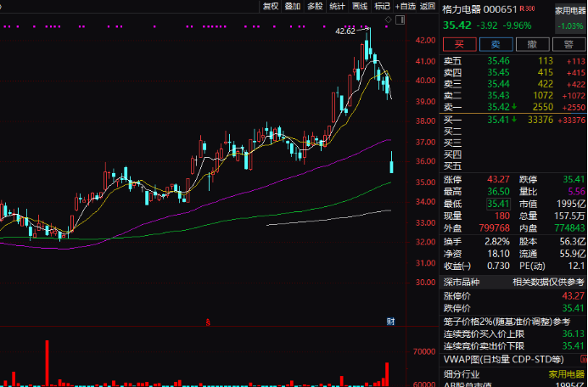Toggle the side panel layout icon
This screenshot has height=387, width=588.
tap(400, 20)
